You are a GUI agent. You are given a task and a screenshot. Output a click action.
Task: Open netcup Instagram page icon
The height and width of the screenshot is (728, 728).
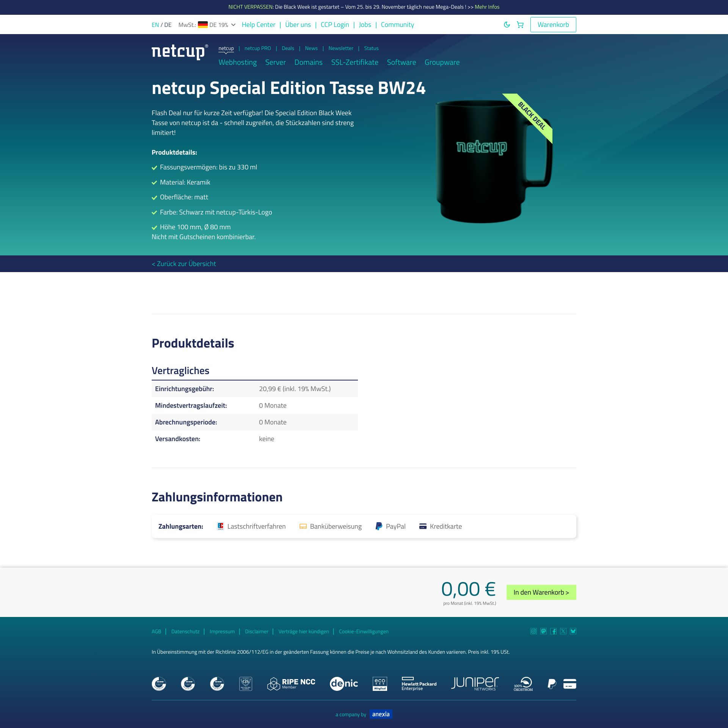point(533,631)
